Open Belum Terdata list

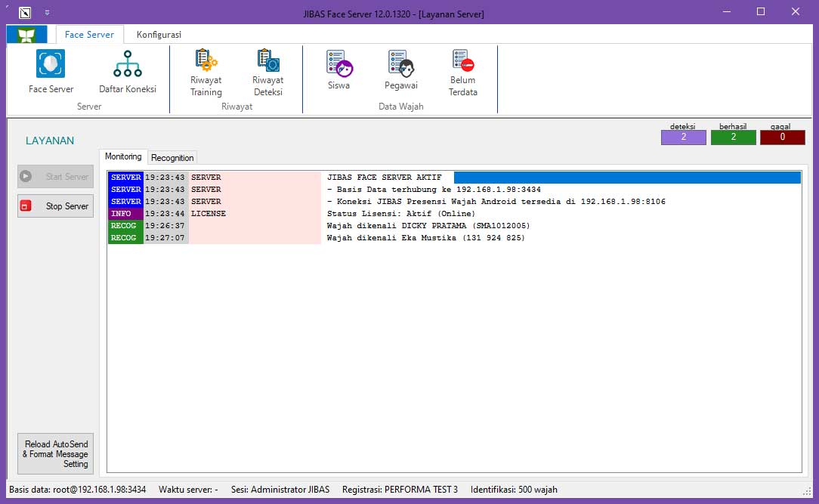pyautogui.click(x=463, y=73)
